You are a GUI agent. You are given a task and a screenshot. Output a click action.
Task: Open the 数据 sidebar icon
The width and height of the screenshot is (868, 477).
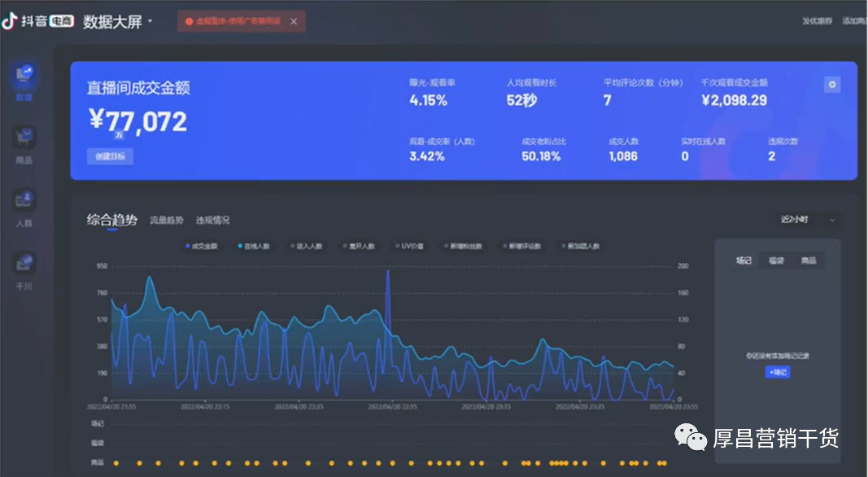pos(24,74)
